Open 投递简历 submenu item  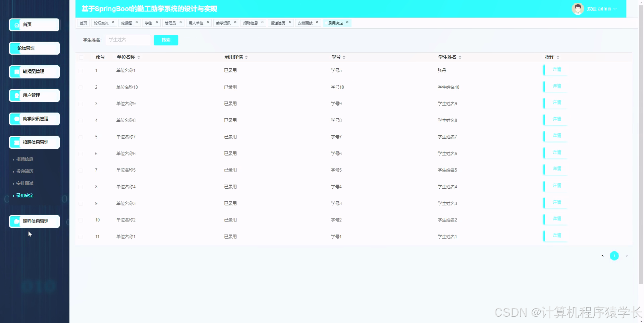point(25,171)
